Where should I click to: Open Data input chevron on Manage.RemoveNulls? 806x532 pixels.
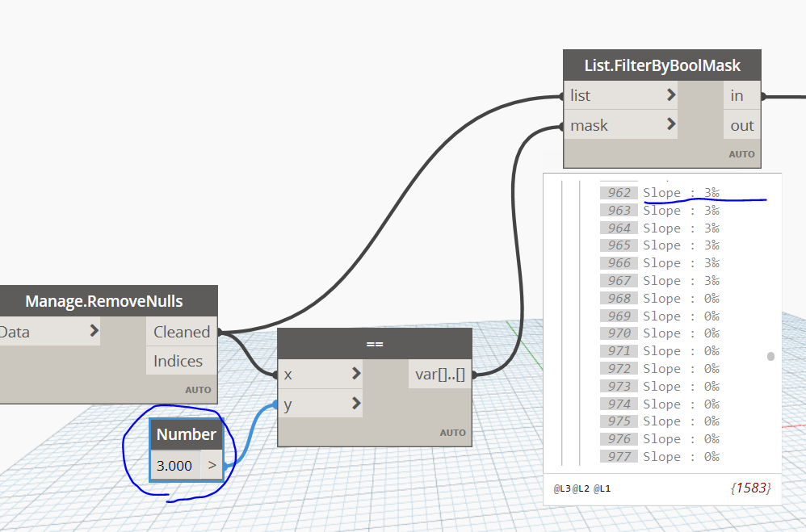point(94,330)
